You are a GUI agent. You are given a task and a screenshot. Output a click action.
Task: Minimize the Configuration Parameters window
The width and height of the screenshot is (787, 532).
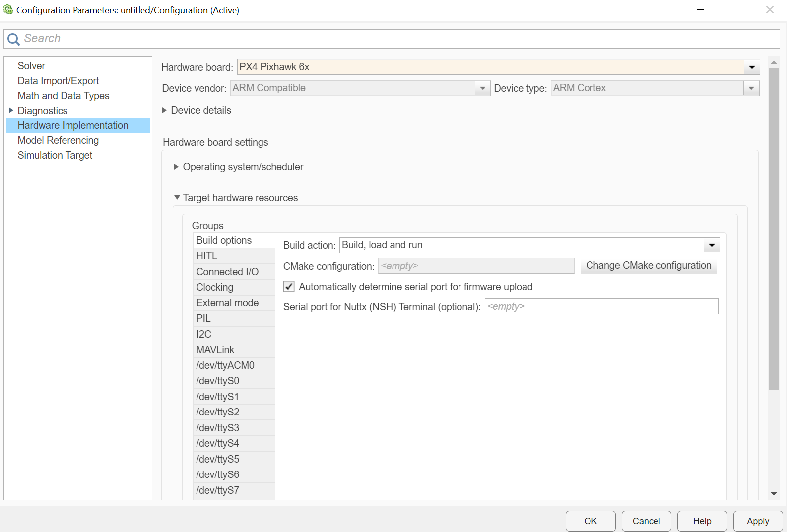coord(701,10)
